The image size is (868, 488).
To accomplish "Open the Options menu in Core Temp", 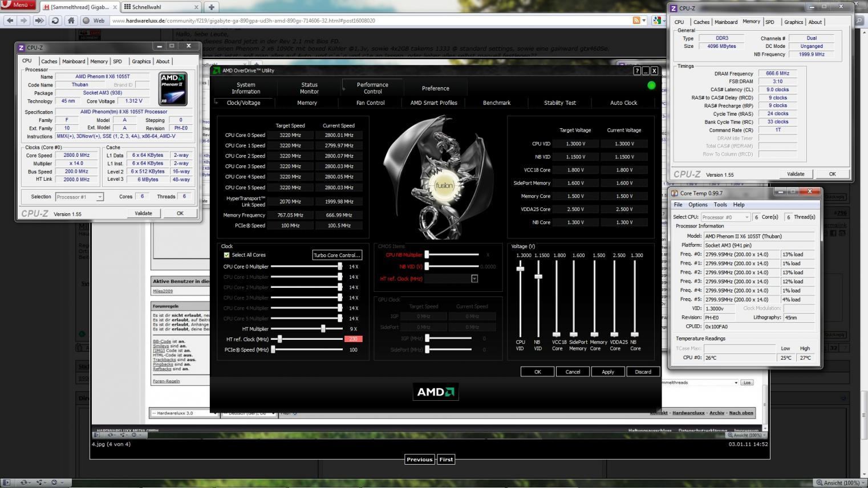I will 697,205.
